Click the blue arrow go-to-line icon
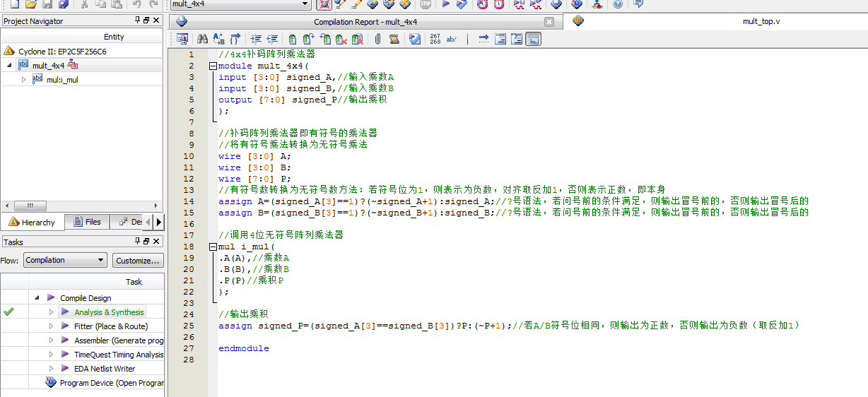 point(484,40)
